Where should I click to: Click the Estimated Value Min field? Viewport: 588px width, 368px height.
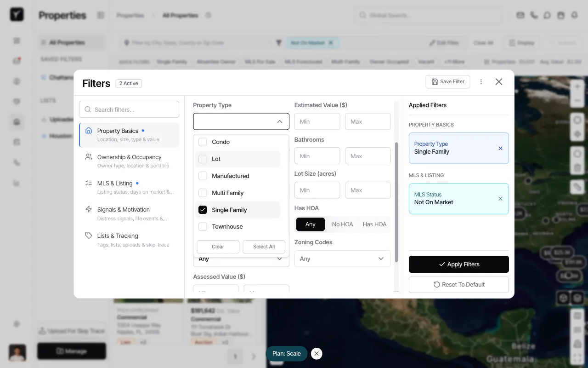point(317,121)
